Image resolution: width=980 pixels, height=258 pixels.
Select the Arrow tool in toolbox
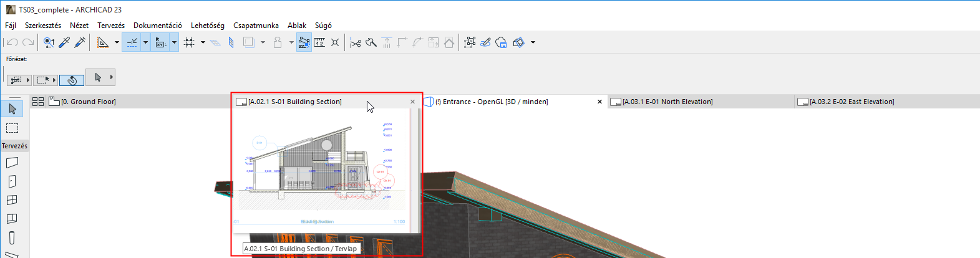12,109
